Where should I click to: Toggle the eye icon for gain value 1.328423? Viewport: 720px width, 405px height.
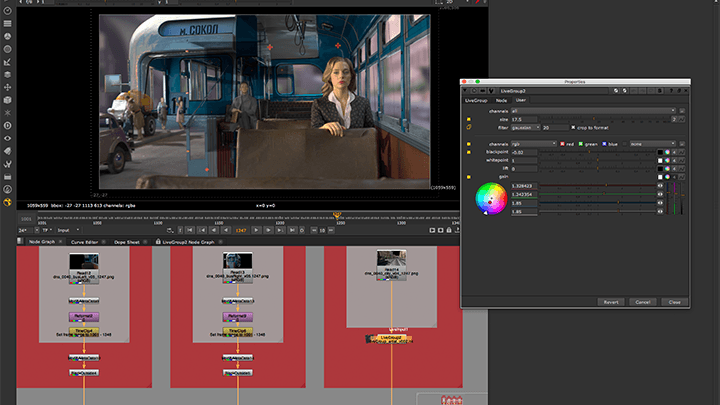coord(660,186)
